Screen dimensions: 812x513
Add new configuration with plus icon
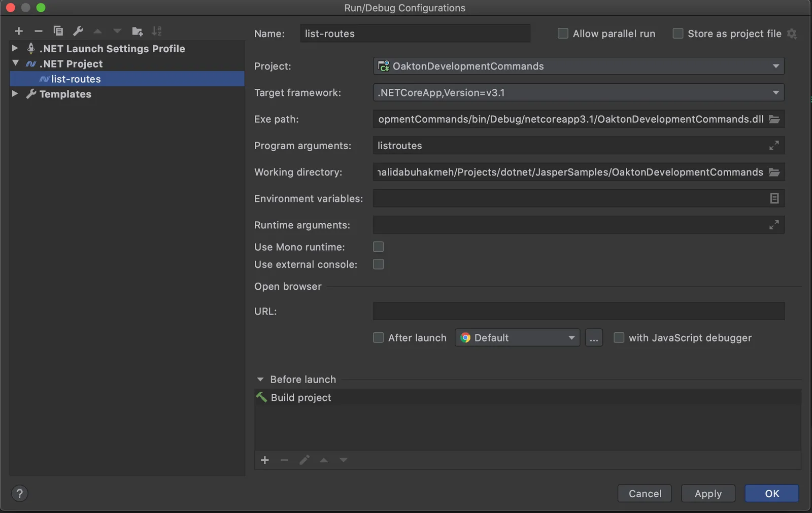[19, 31]
